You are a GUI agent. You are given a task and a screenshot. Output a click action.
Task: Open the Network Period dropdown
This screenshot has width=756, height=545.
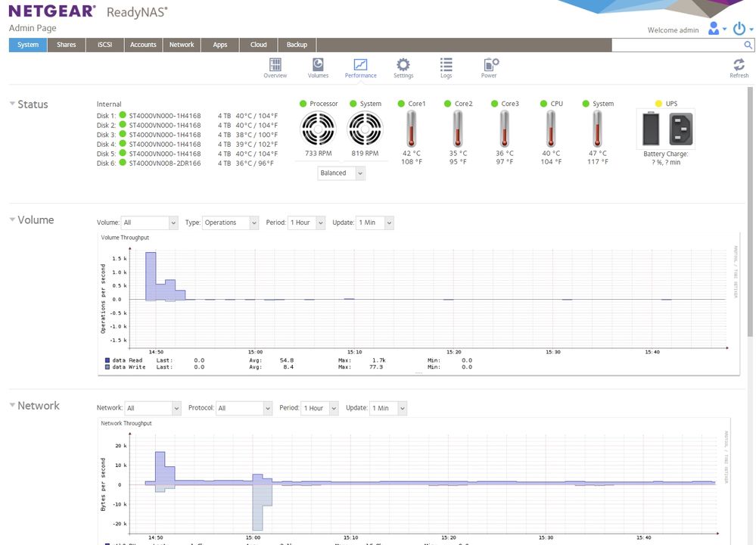319,408
